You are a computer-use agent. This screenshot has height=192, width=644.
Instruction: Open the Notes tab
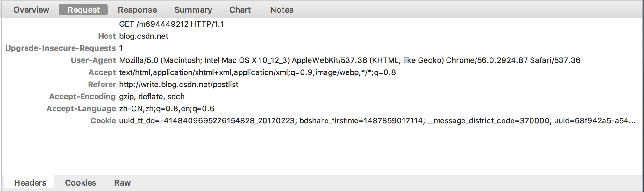(282, 10)
